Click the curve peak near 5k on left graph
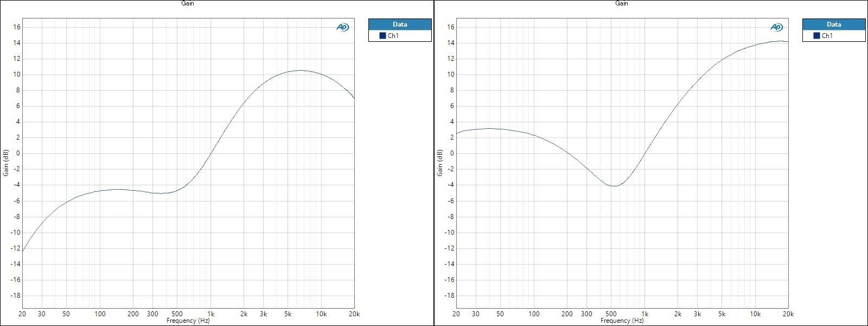Image resolution: width=868 pixels, height=326 pixels. coord(300,70)
